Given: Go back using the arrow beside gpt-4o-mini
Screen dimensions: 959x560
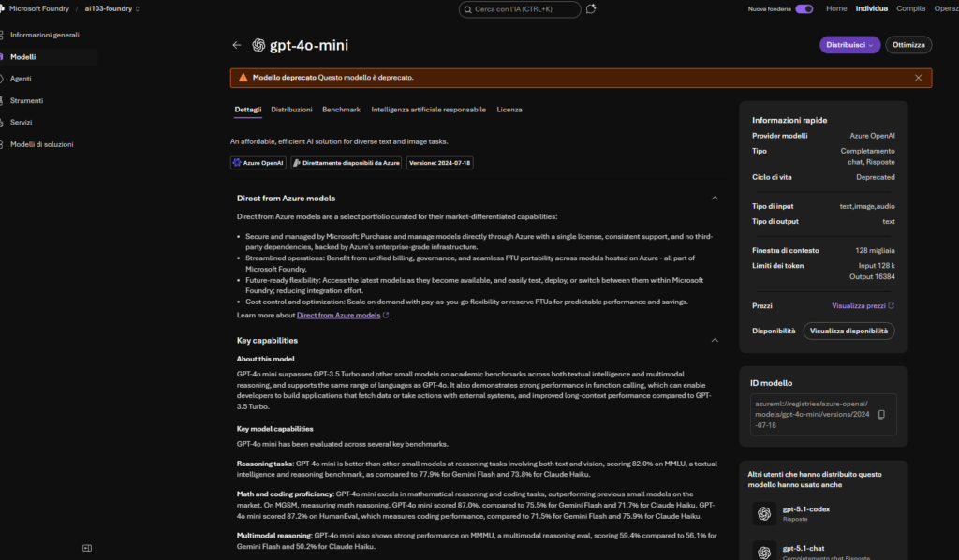Looking at the screenshot, I should coord(237,45).
